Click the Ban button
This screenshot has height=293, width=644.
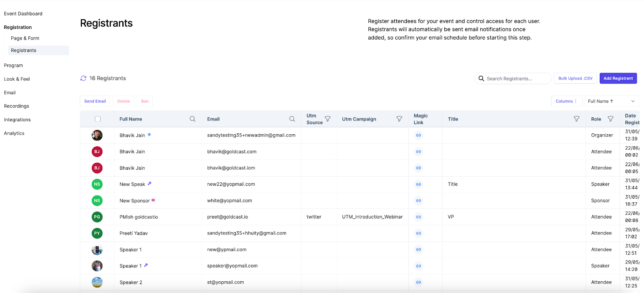(145, 101)
